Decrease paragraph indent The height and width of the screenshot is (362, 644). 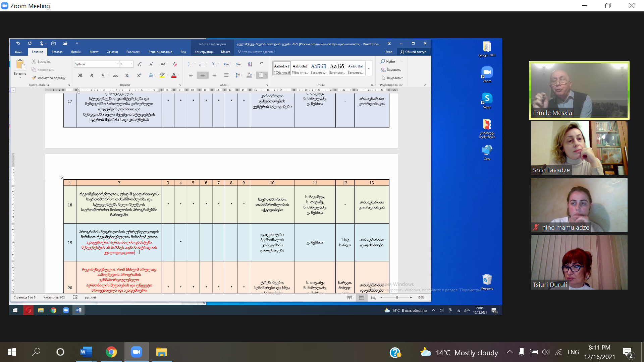tap(226, 64)
